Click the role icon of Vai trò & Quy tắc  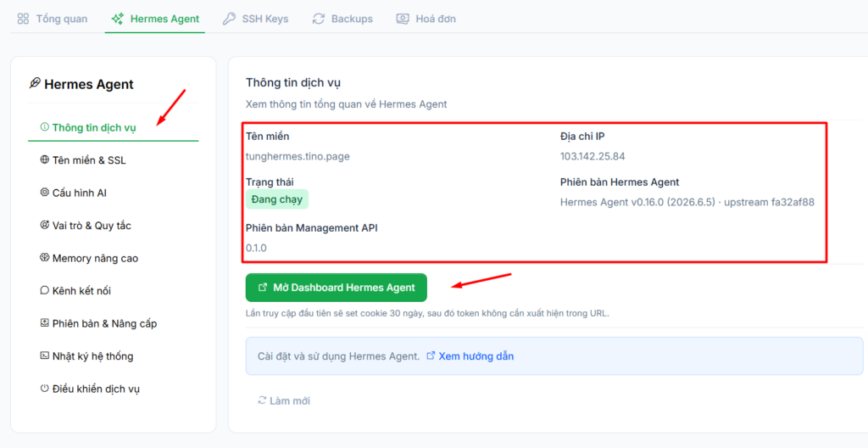(44, 225)
